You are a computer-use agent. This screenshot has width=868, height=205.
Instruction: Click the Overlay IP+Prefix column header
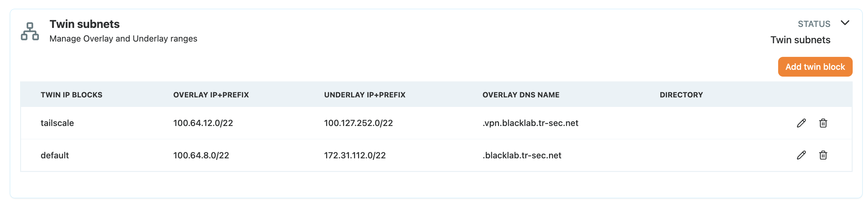tap(211, 95)
